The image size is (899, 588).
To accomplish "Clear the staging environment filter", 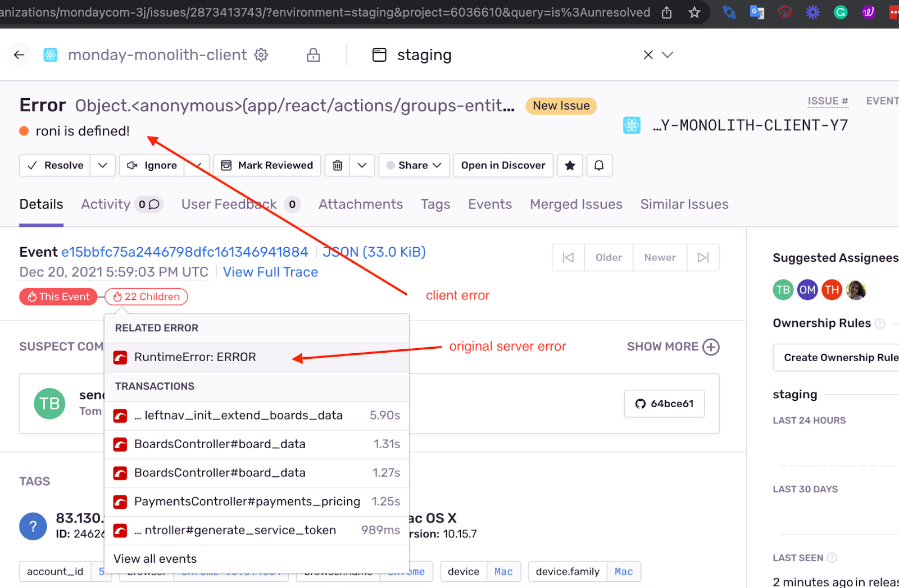I will [x=648, y=54].
